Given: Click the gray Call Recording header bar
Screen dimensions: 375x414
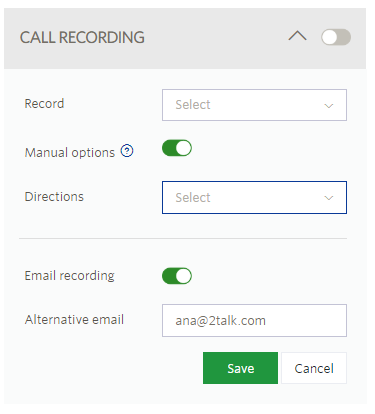Looking at the screenshot, I should (185, 38).
